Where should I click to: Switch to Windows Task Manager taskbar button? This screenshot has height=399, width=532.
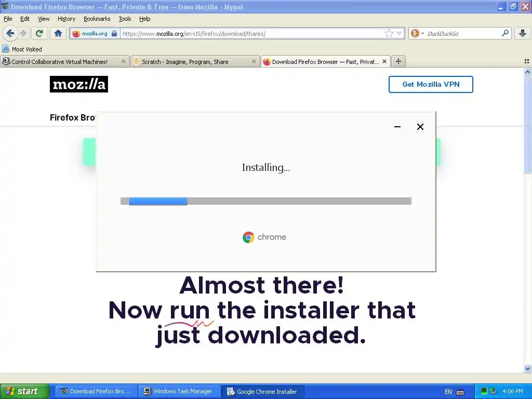click(x=179, y=391)
